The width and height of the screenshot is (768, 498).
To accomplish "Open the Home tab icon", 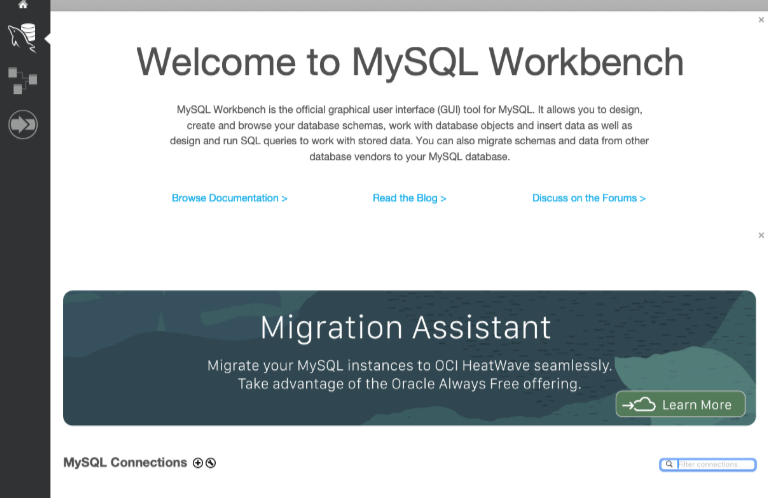I will tap(23, 5).
